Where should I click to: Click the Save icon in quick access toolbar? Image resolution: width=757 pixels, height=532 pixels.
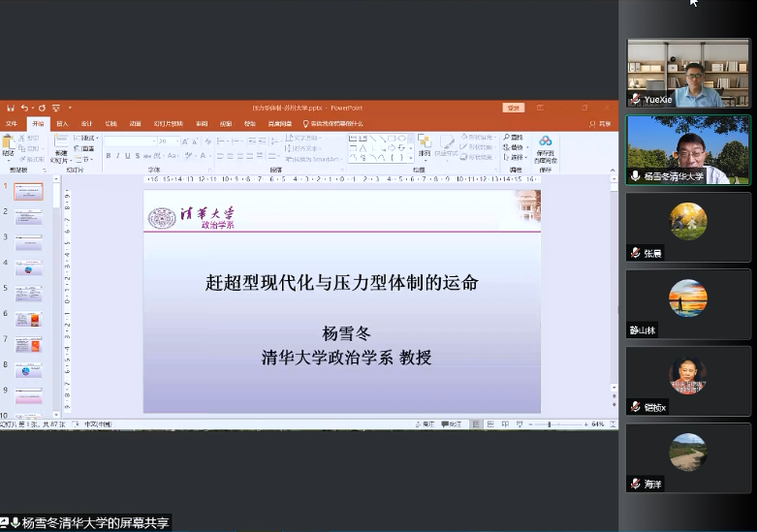point(9,108)
